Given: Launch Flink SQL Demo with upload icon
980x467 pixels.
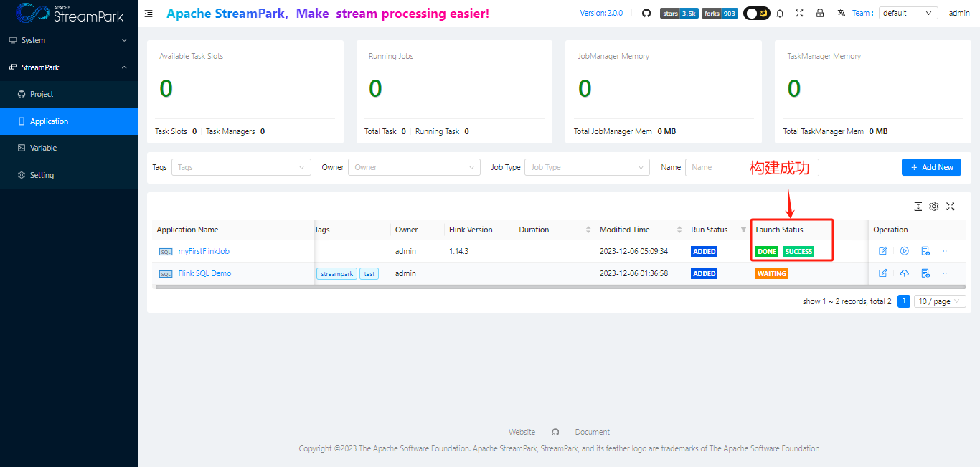Looking at the screenshot, I should (905, 273).
